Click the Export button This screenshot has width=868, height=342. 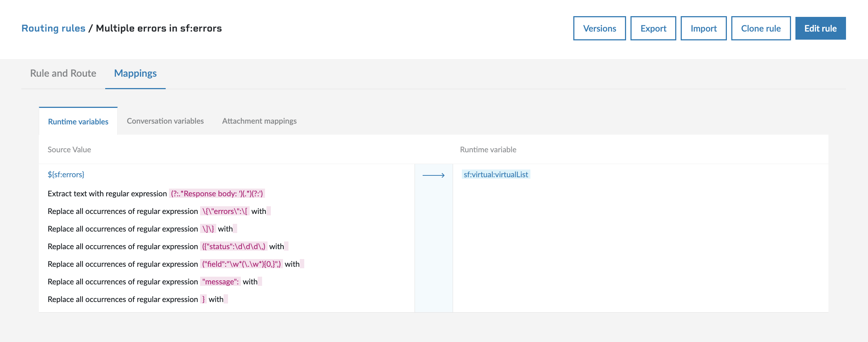(653, 28)
